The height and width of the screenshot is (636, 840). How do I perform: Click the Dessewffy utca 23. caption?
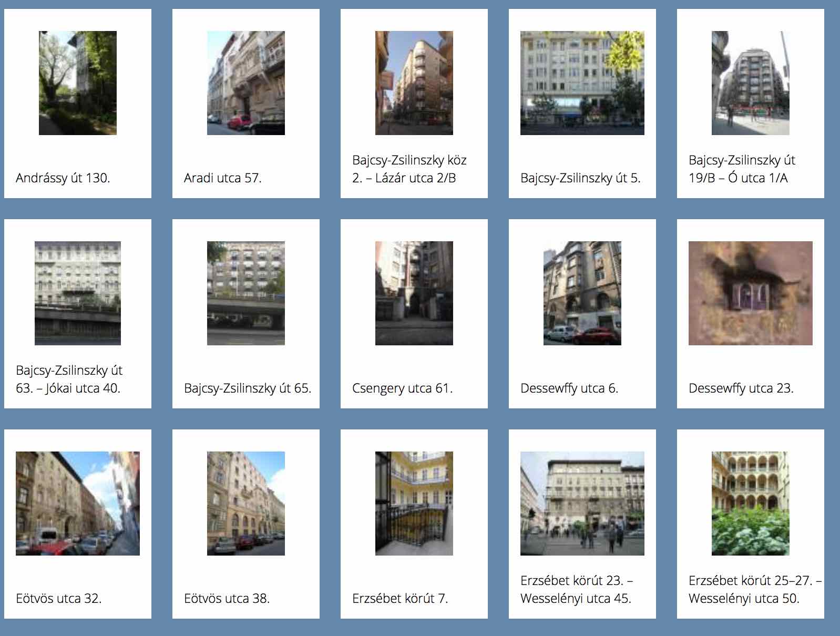click(x=741, y=388)
